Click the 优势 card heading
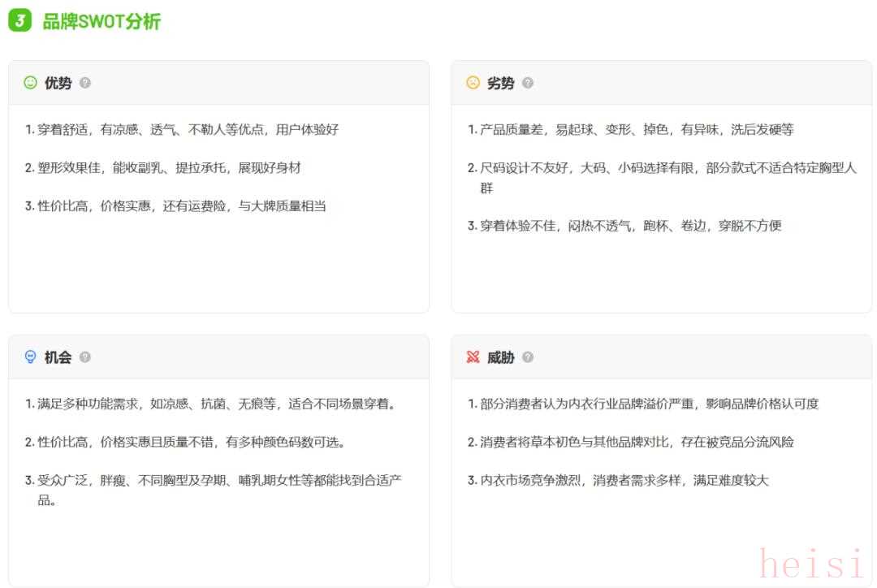Viewport: 877px width, 588px height. pos(58,83)
